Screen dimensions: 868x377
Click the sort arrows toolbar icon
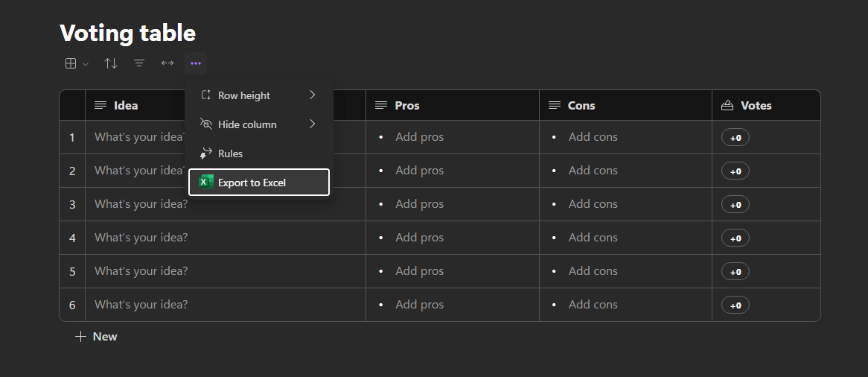111,64
